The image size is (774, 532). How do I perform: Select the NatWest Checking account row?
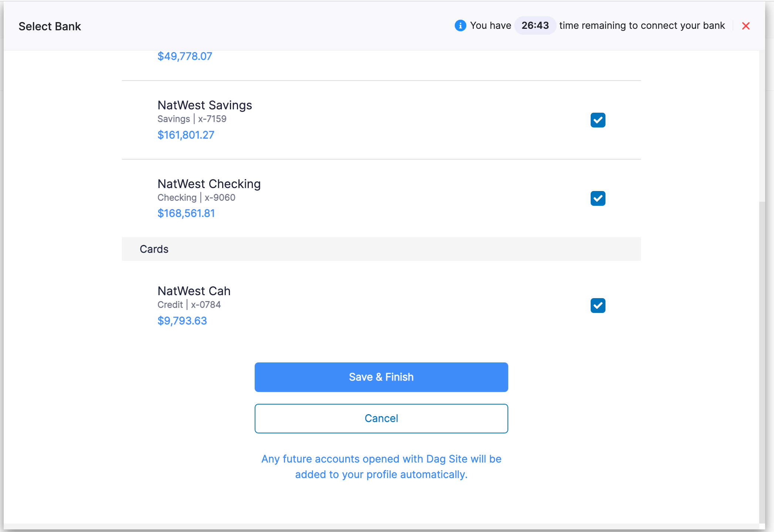click(209, 184)
